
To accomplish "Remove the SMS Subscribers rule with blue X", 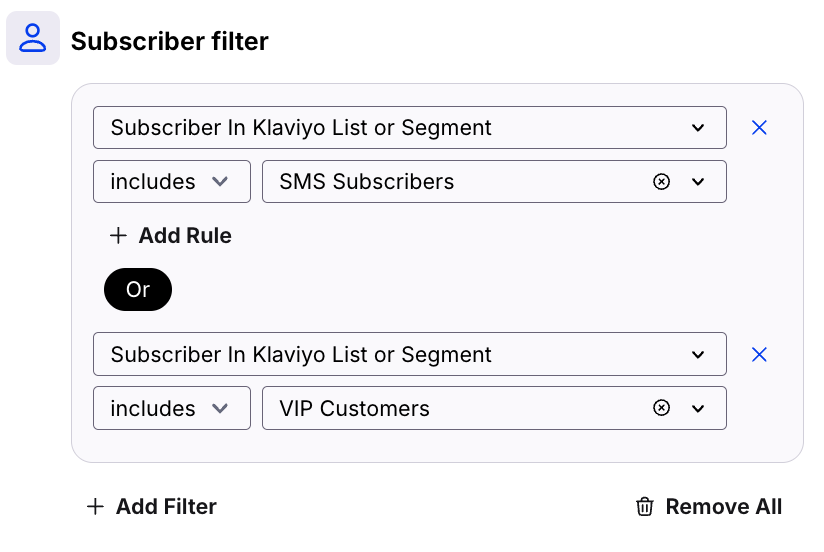I will [x=759, y=128].
